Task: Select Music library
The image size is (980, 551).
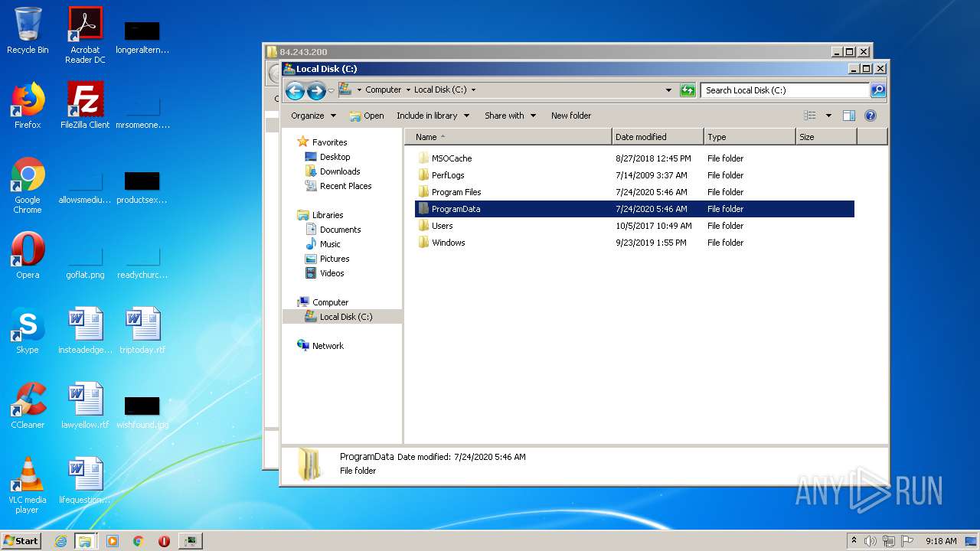Action: (323, 244)
